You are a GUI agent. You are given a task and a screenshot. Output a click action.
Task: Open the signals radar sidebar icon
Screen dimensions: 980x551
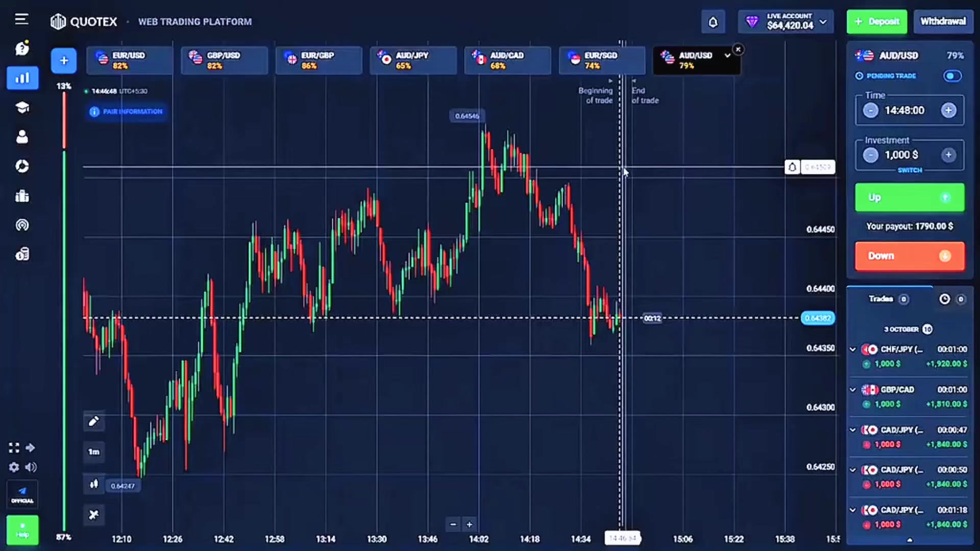click(x=22, y=225)
